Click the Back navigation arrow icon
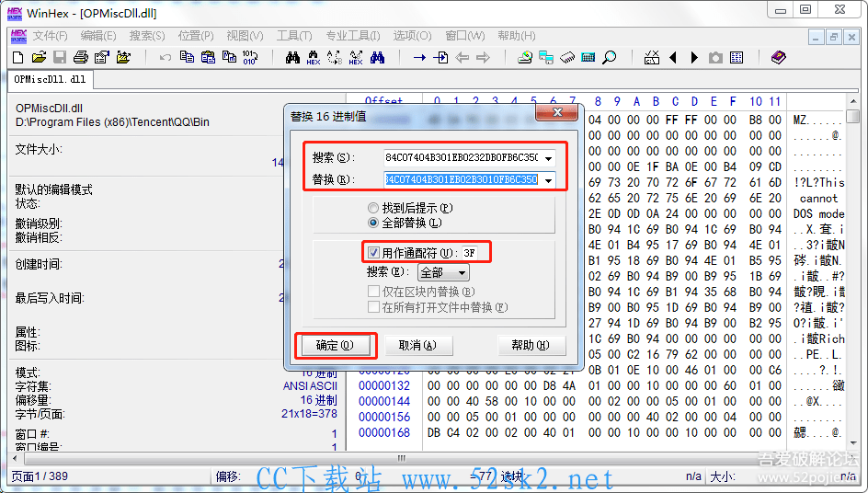Screen dimensions: 868x493 click(x=463, y=58)
